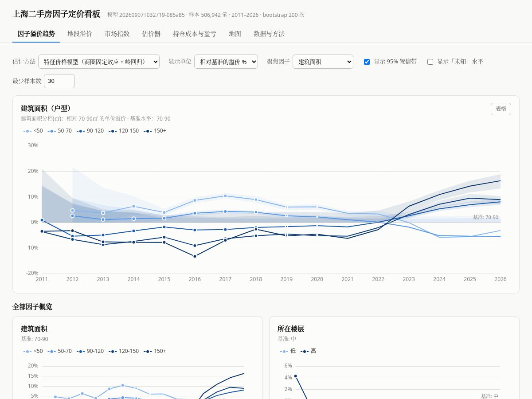
Task: Open the 估计方法 dropdown
Action: click(99, 62)
